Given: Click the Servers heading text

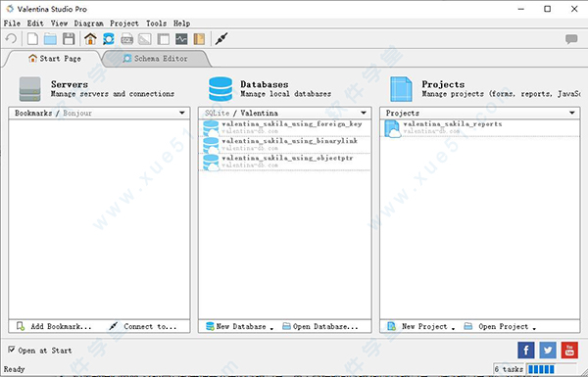Looking at the screenshot, I should point(70,84).
